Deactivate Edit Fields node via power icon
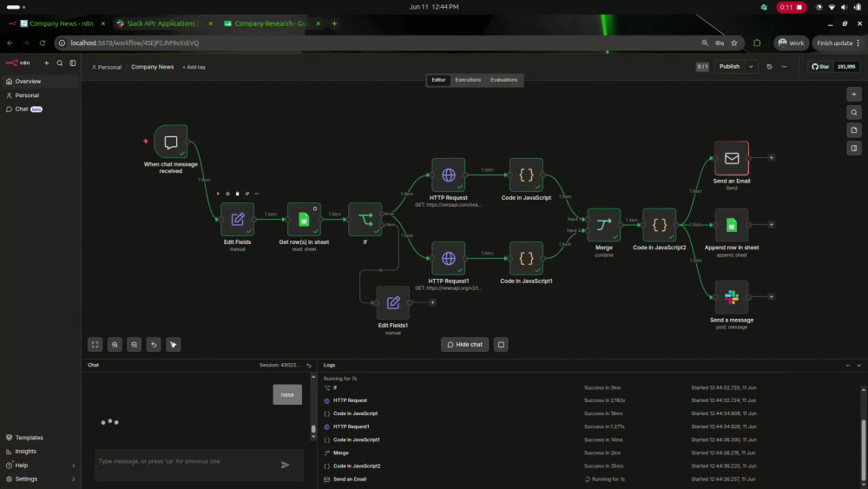The image size is (868, 489). tap(227, 194)
